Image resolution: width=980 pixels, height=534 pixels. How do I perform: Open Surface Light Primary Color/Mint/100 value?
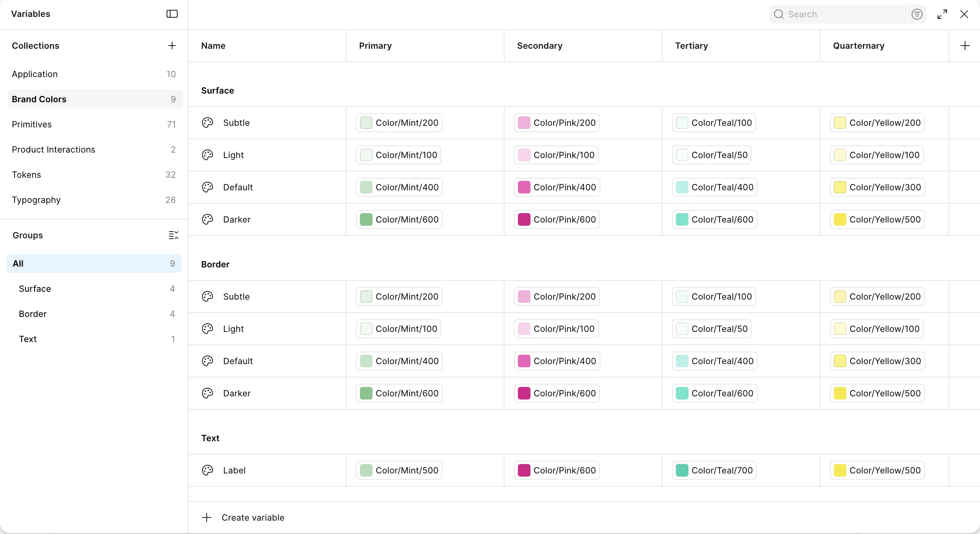(398, 155)
